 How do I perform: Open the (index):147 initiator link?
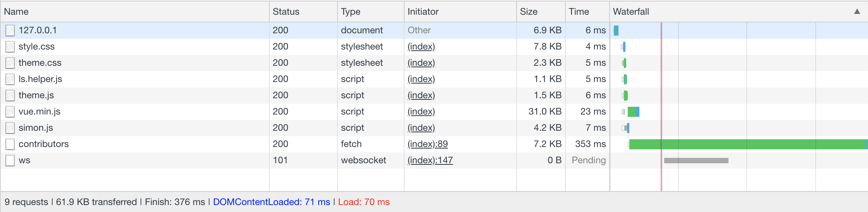[x=430, y=160]
